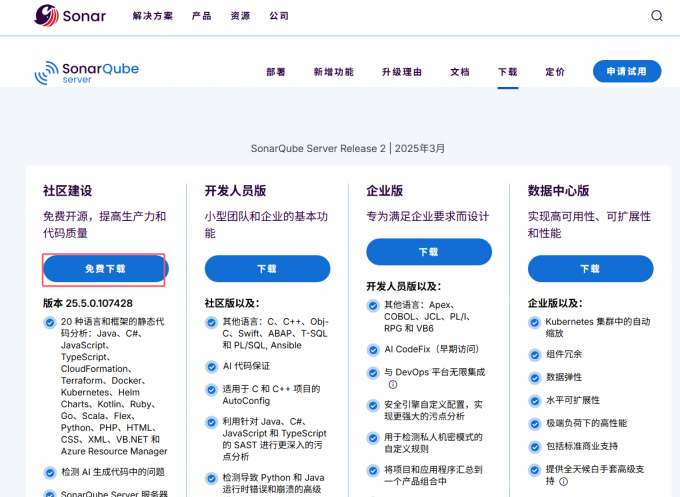Click check icon beside 检测 AI 生成代码中的问题
Viewport: 680px width, 497px height.
(x=50, y=473)
